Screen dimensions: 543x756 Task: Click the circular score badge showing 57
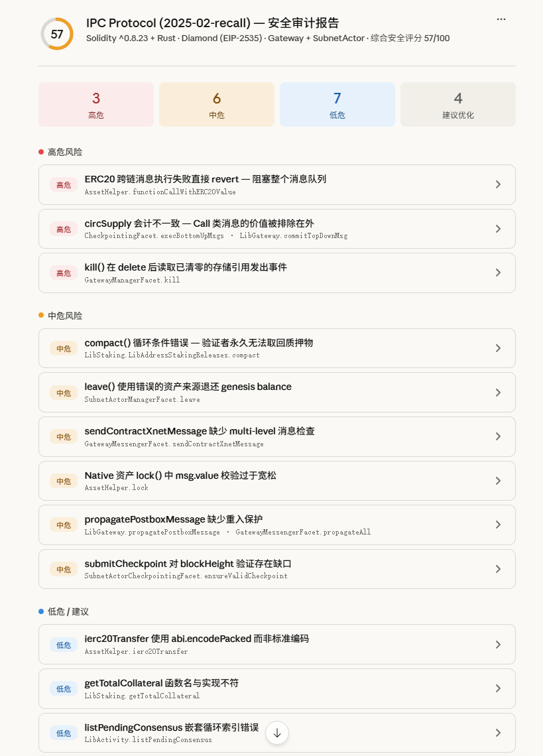pos(56,34)
